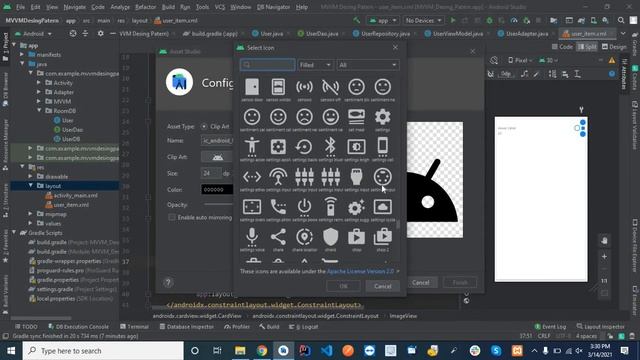This screenshot has height=360, width=640.
Task: Select the shop icon
Action: 356,237
